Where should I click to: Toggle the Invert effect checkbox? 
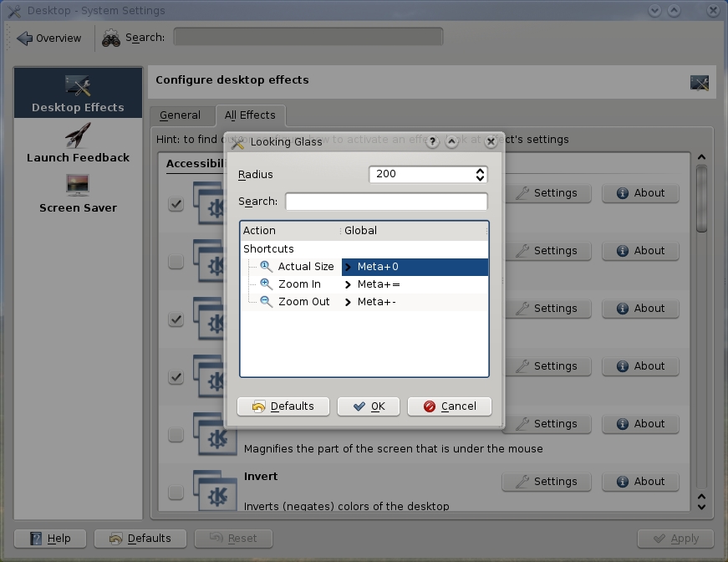click(x=176, y=492)
